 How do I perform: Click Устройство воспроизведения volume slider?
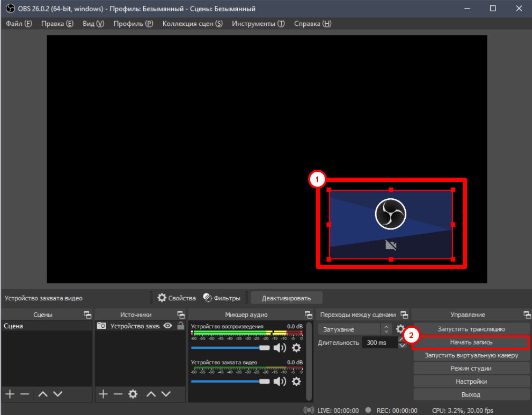230,348
